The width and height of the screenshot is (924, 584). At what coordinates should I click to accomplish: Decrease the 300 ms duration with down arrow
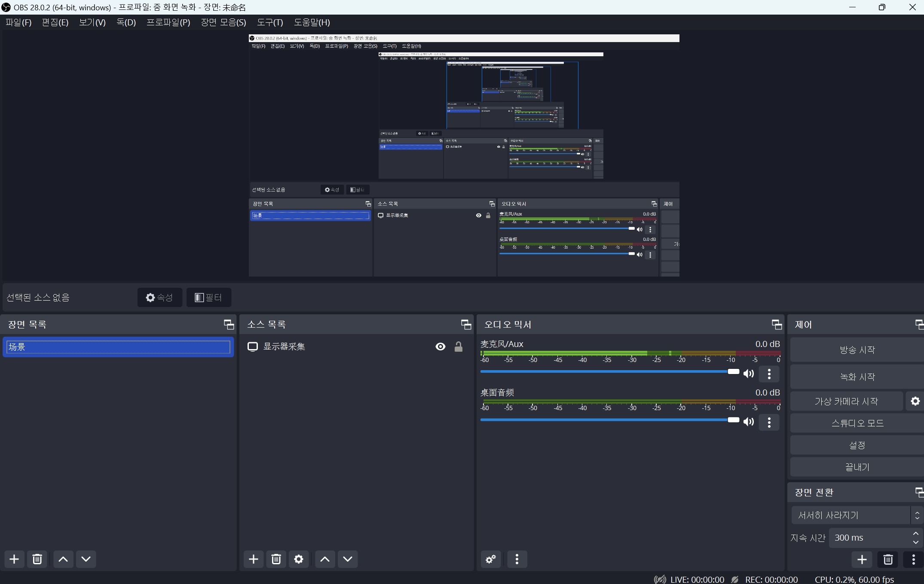click(916, 542)
